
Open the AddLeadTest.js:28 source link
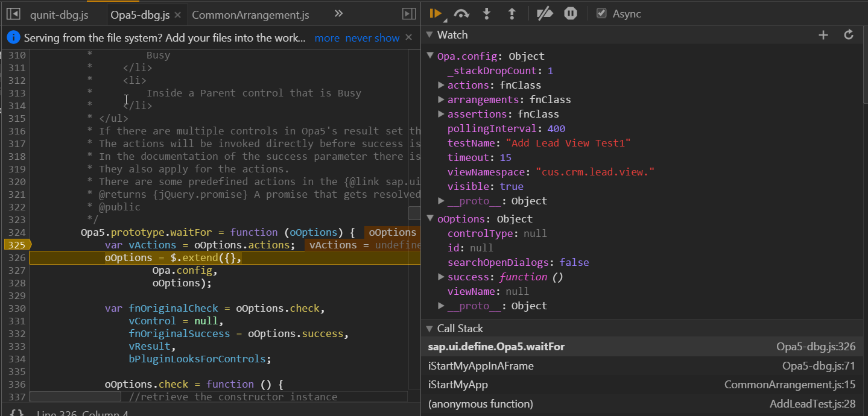coord(813,404)
